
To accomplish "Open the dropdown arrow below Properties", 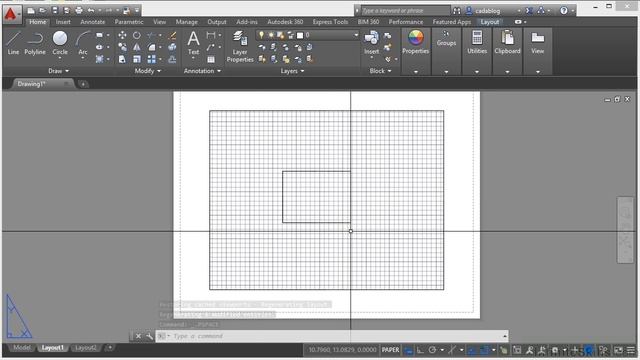I will pos(416,72).
